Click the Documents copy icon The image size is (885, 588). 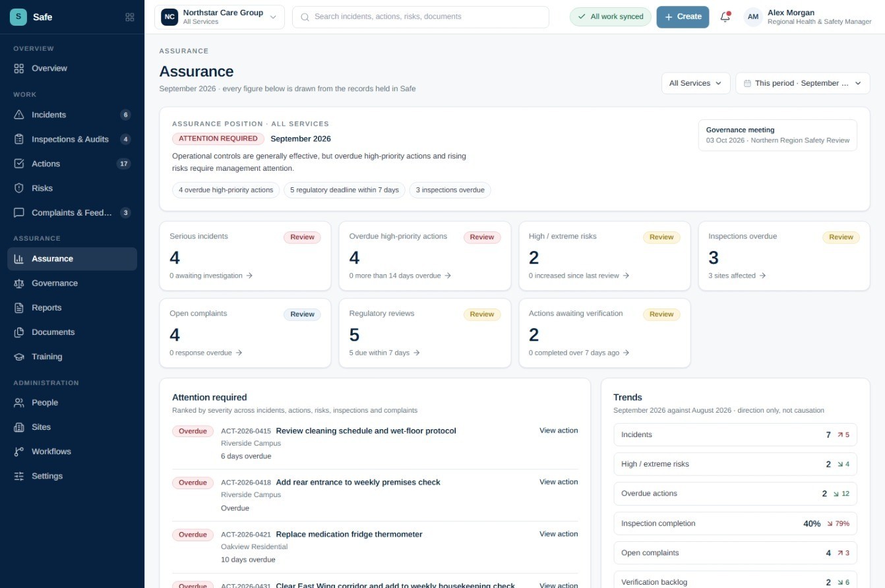pos(19,332)
